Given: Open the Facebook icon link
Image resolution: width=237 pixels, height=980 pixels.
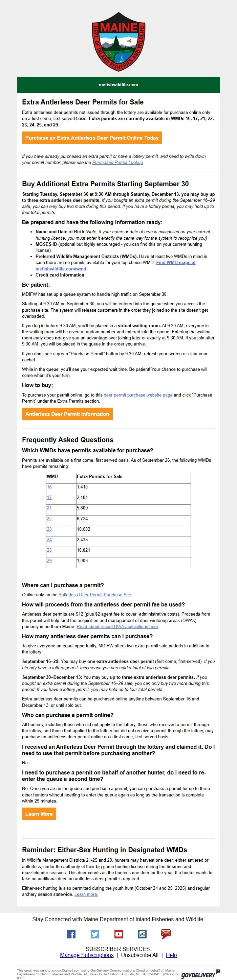Looking at the screenshot, I should 71,934.
